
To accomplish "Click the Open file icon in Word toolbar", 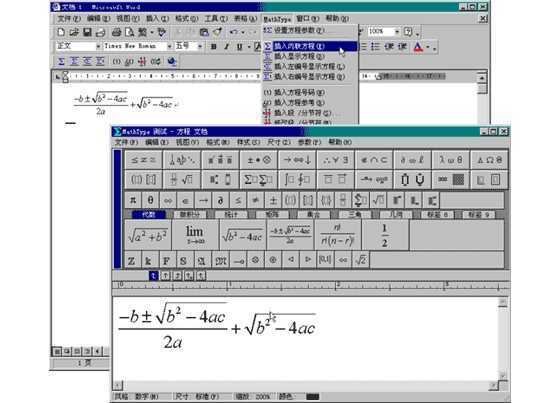I will pos(74,33).
